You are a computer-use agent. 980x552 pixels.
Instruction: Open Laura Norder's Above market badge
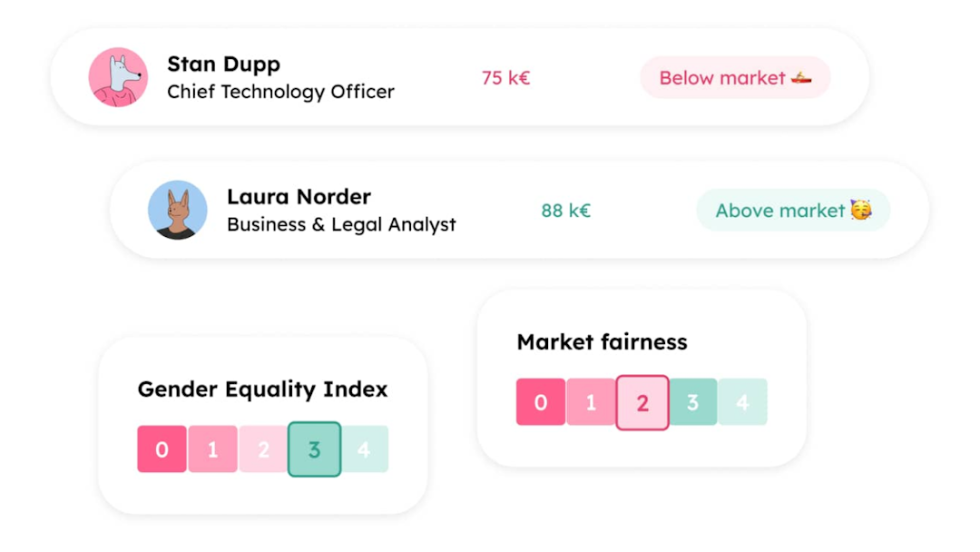793,210
